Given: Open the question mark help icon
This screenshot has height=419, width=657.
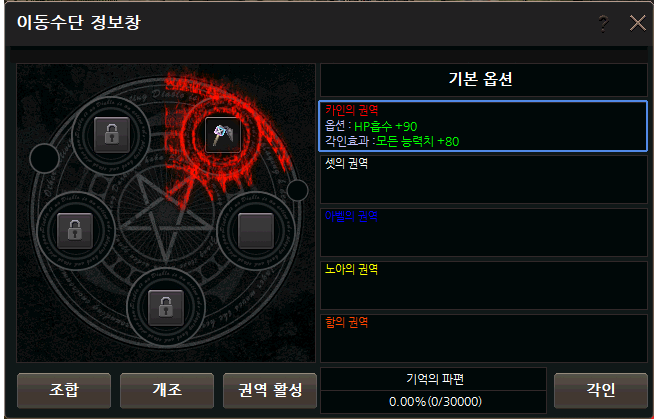Looking at the screenshot, I should pos(603,23).
